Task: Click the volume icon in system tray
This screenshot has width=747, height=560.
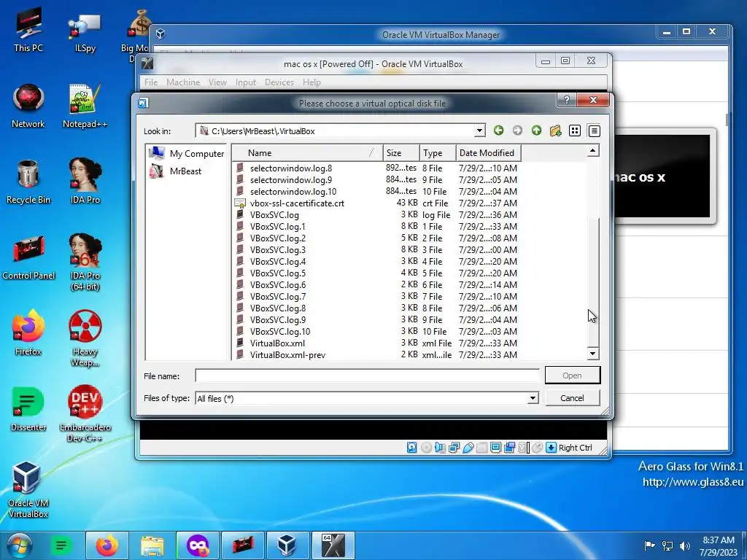Action: click(685, 545)
